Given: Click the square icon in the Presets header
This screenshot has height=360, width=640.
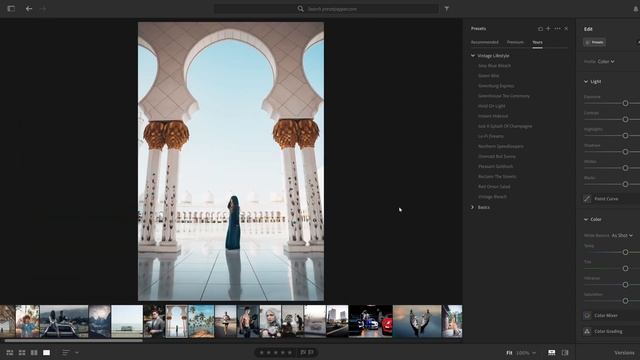Looking at the screenshot, I should click(540, 29).
